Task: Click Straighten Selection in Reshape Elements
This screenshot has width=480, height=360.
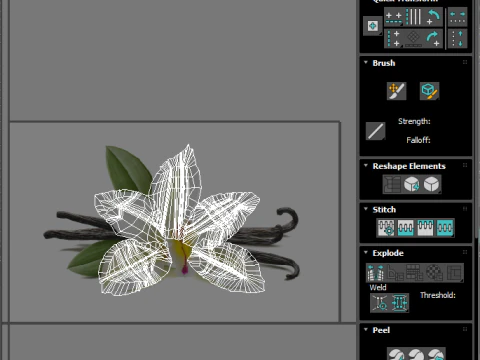Action: click(x=392, y=184)
